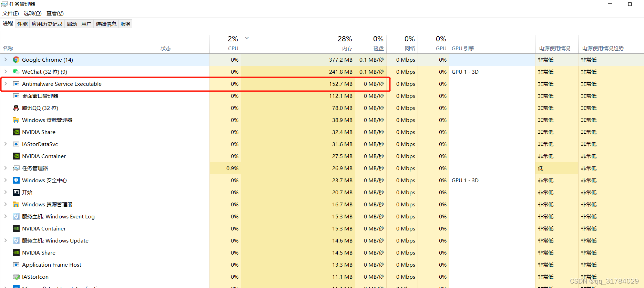Click the 低 power usage cell
644x288 pixels.
point(557,168)
